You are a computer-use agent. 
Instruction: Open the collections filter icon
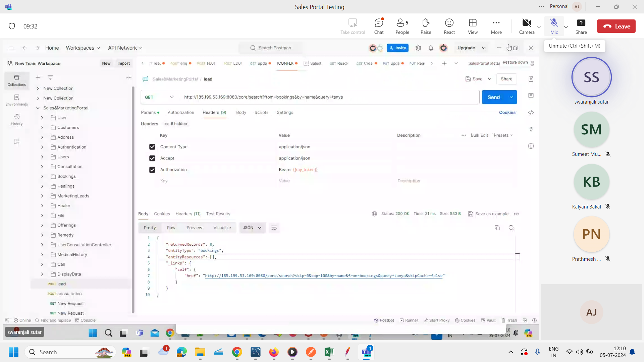click(x=50, y=77)
